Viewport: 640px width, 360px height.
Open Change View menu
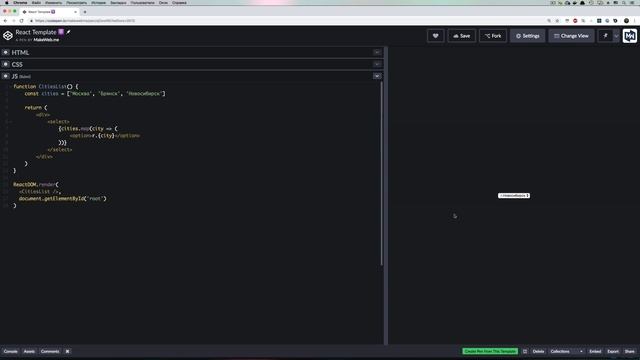click(571, 36)
